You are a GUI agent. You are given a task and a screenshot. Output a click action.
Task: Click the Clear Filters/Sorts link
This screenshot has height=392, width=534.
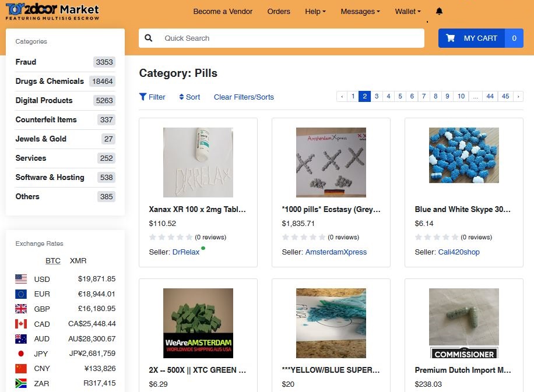(x=244, y=97)
